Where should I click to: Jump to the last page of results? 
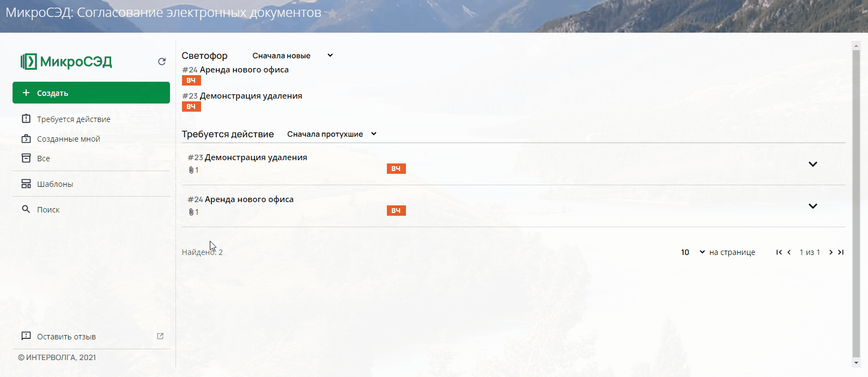pos(841,252)
